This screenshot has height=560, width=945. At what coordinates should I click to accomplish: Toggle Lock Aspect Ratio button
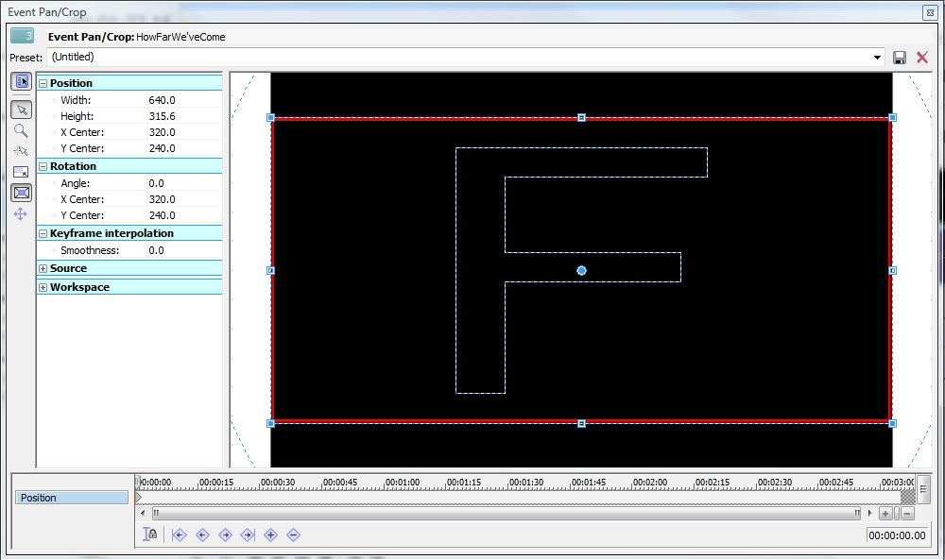[21, 172]
